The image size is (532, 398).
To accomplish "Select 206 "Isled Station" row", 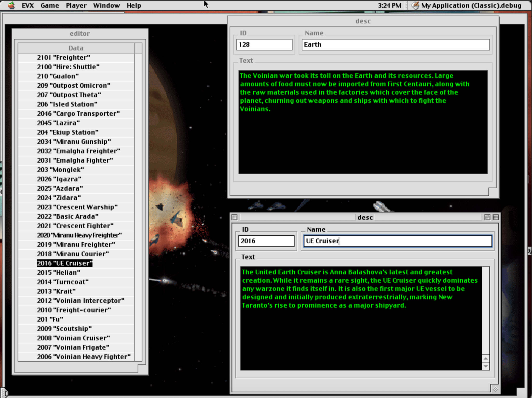I will [76, 104].
